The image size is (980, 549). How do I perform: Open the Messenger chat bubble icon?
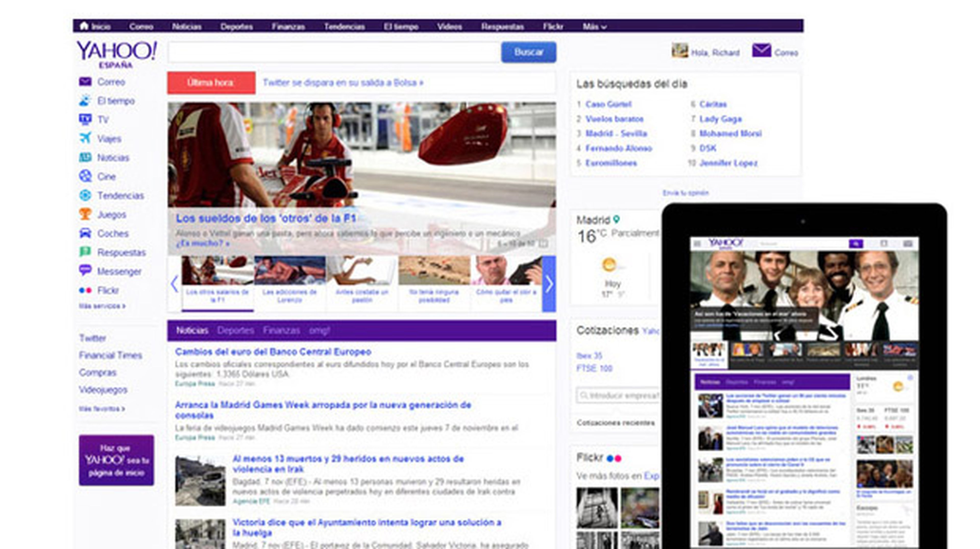pos(85,271)
